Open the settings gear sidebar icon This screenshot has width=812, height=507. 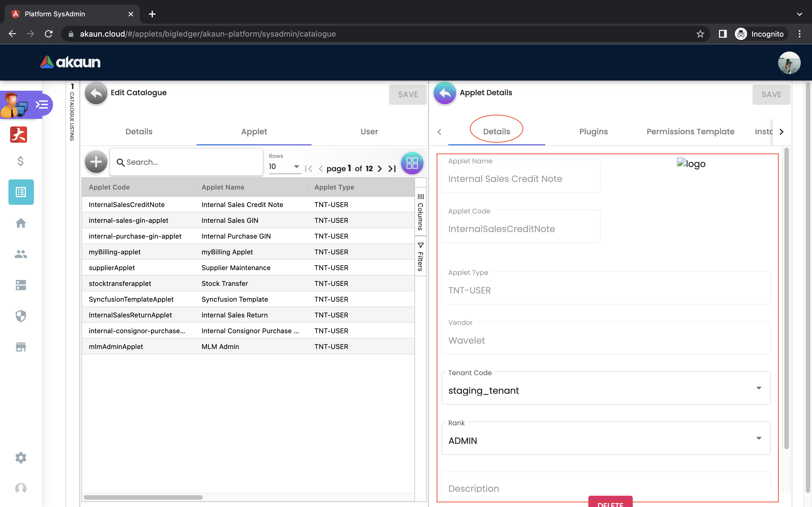point(21,458)
